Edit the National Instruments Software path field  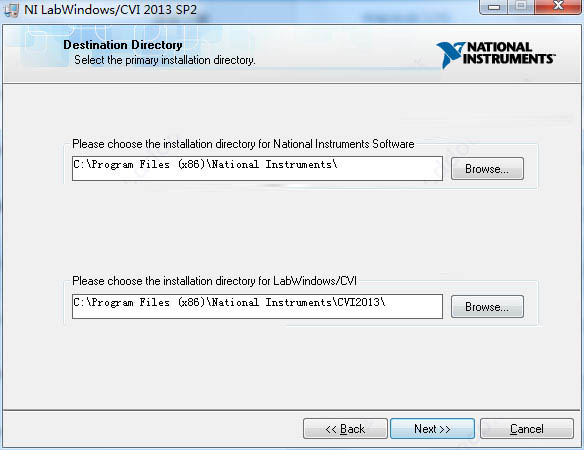click(x=257, y=169)
